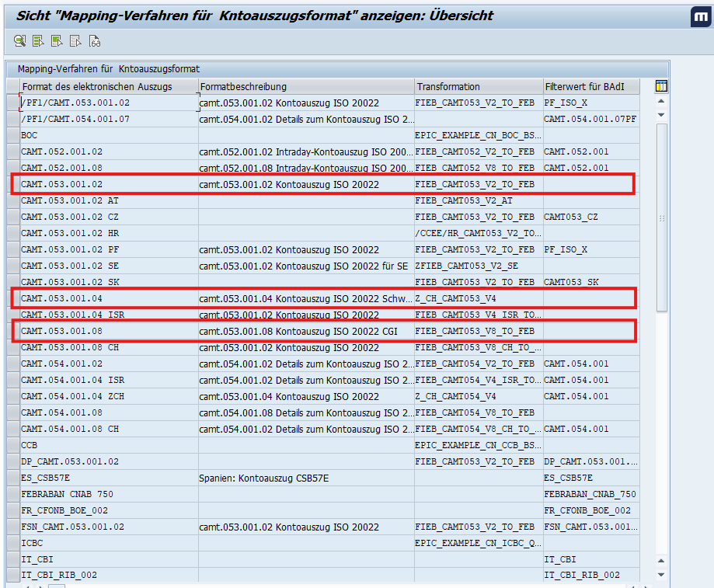Open the table column settings icon
The height and width of the screenshot is (588, 714).
tap(661, 86)
